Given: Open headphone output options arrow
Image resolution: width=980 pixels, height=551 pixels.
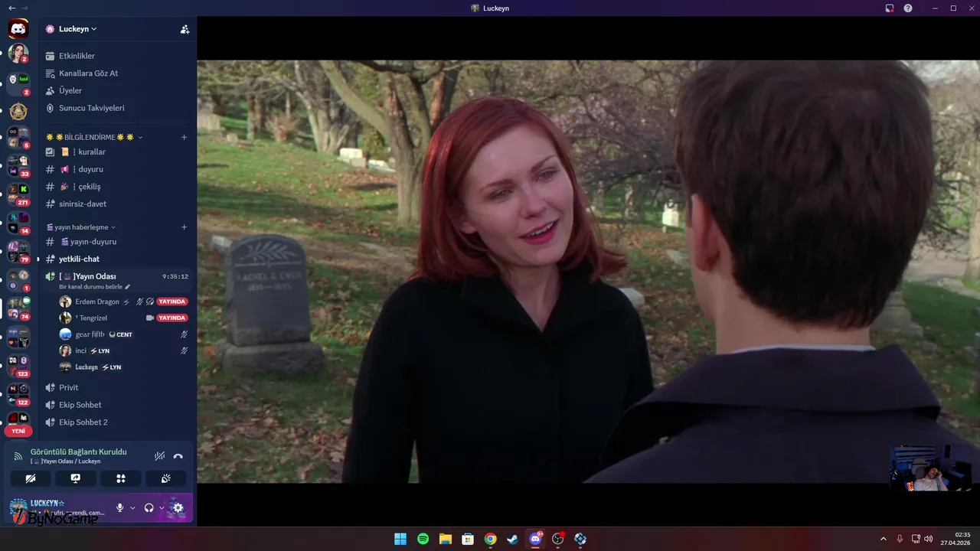Looking at the screenshot, I should [x=162, y=507].
